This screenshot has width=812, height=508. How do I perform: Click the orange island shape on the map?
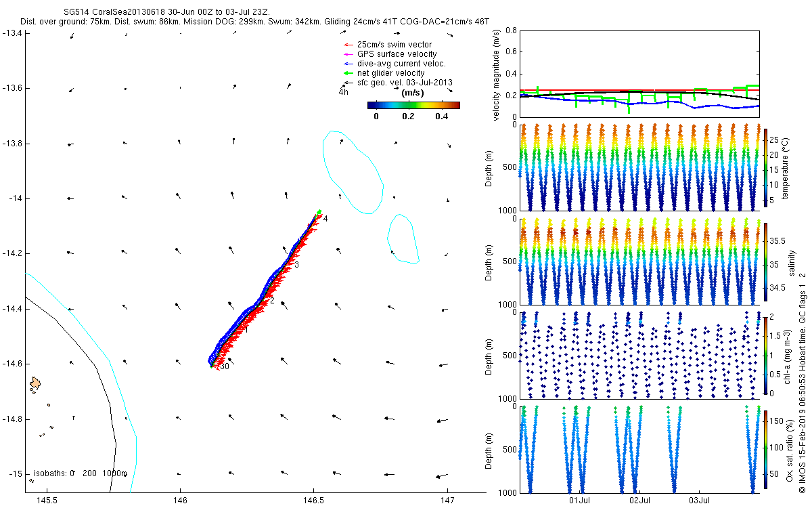[x=36, y=385]
